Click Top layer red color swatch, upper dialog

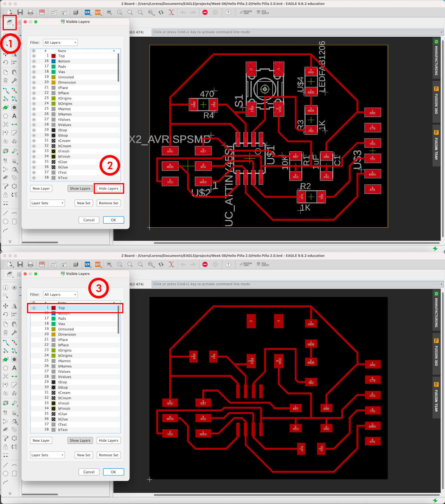(53, 56)
